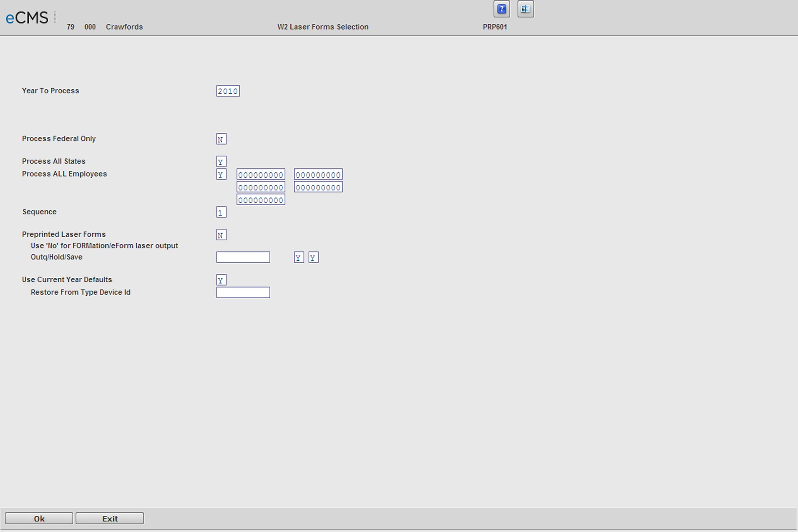Click the blank Outq field

coord(243,257)
